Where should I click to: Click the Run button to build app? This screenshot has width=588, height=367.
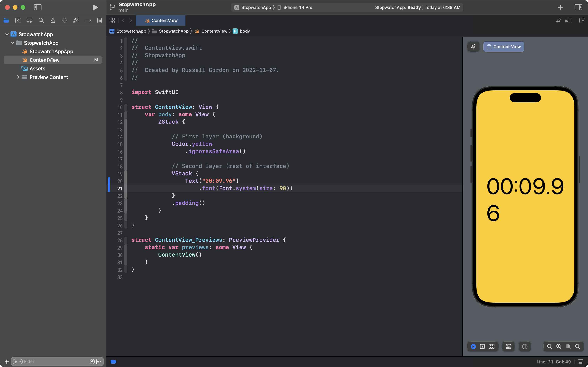click(x=95, y=7)
